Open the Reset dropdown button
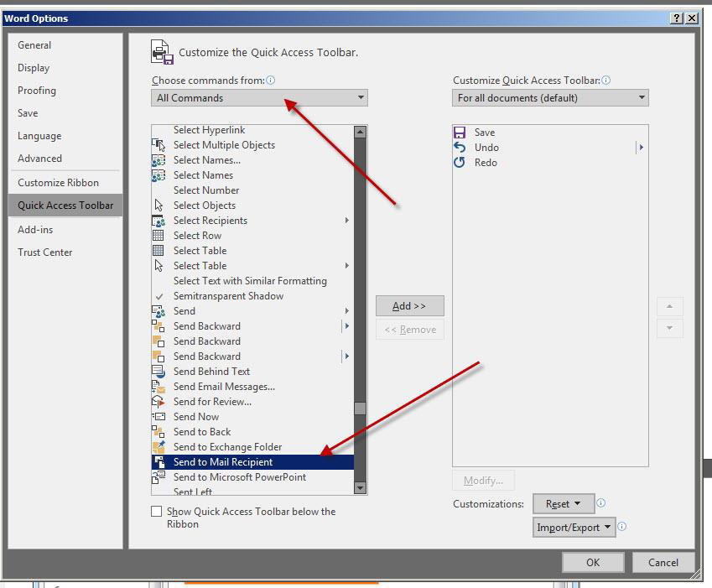Viewport: 712px width, 588px height. click(564, 503)
